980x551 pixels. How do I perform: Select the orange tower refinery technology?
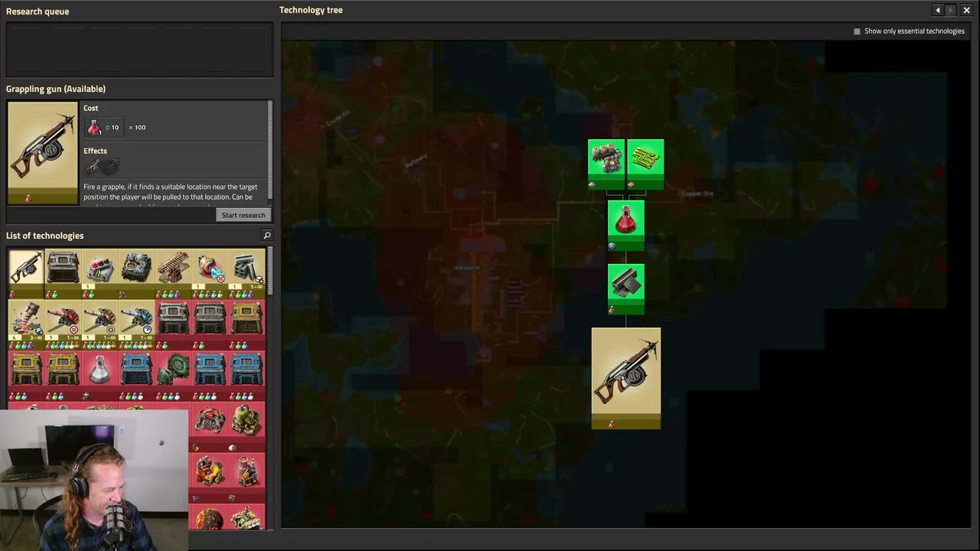point(247,477)
